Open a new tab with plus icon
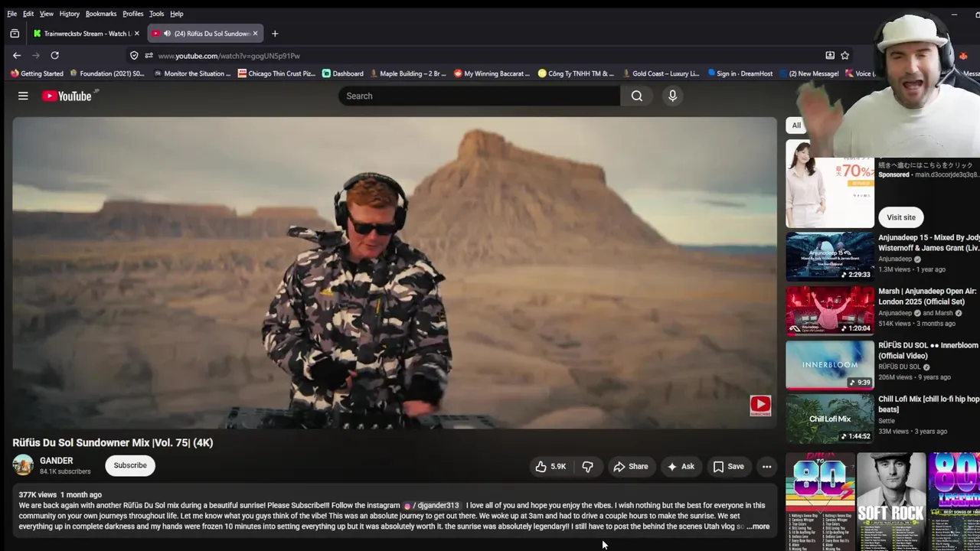The width and height of the screenshot is (980, 551). (275, 34)
